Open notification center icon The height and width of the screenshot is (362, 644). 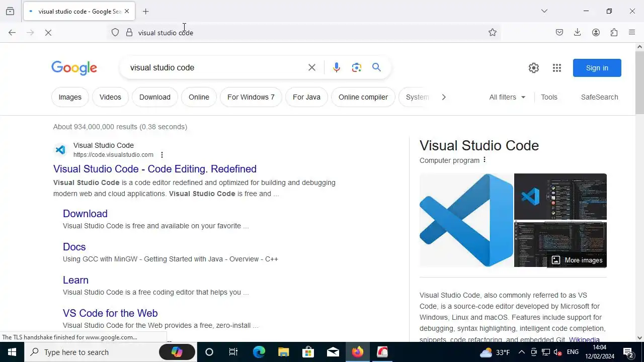628,352
